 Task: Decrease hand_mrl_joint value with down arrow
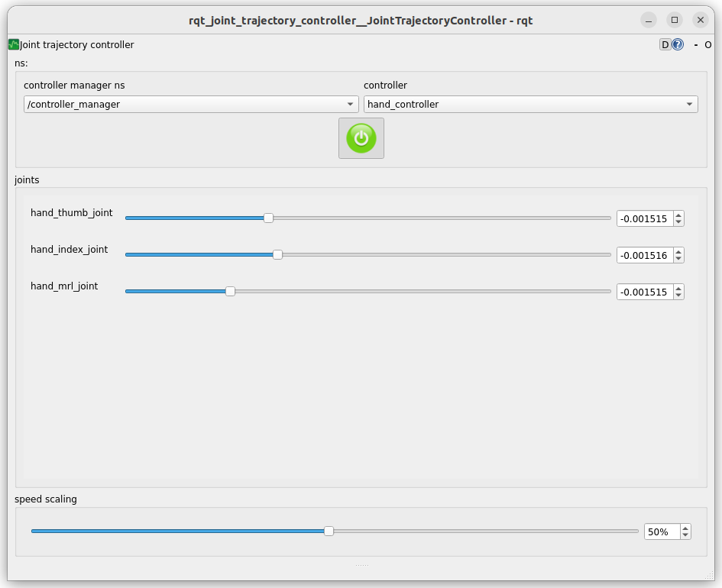click(x=678, y=295)
